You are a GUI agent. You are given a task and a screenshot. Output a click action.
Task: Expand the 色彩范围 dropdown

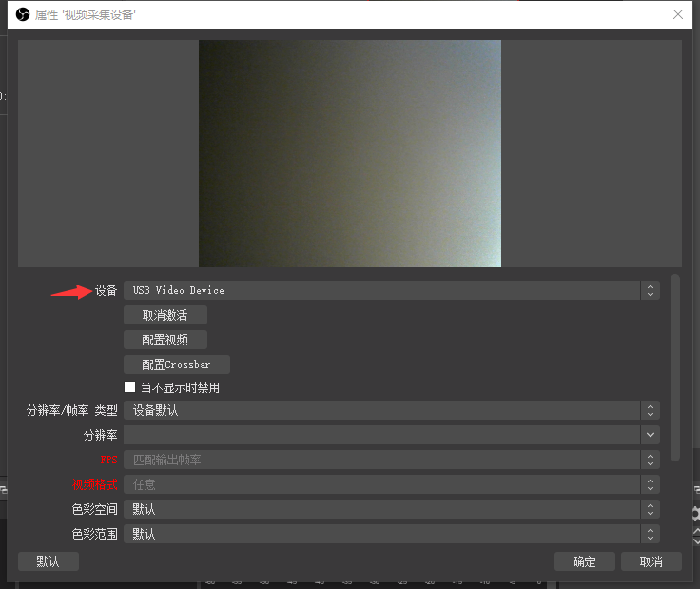pyautogui.click(x=391, y=534)
